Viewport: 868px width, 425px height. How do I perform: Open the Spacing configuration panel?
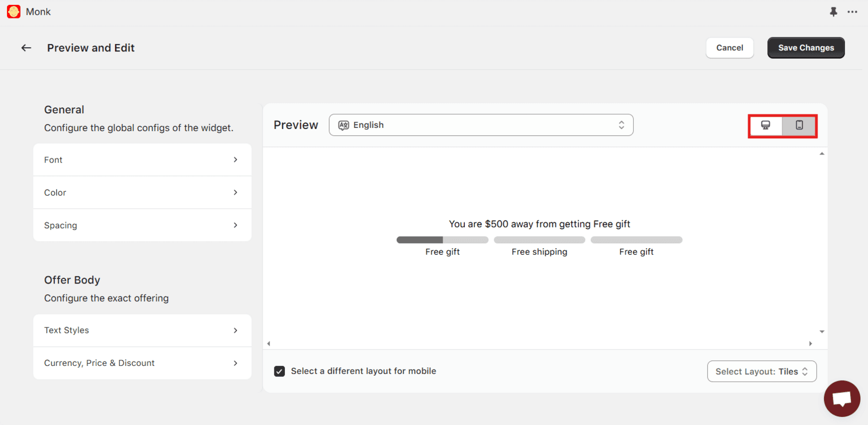pyautogui.click(x=142, y=225)
